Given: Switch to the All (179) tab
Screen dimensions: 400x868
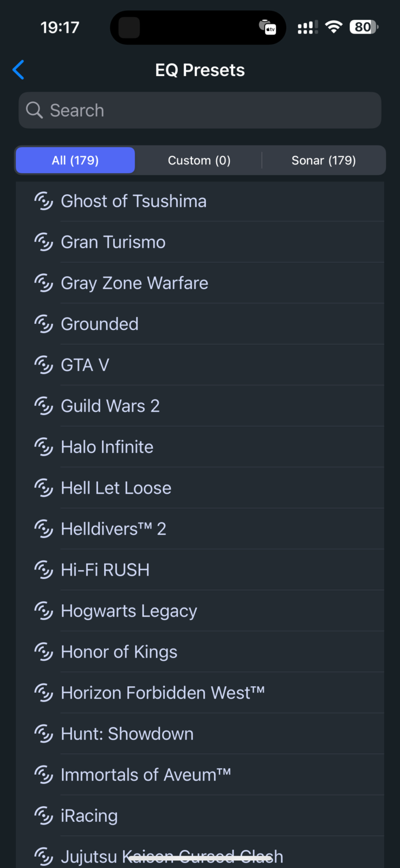Looking at the screenshot, I should pos(75,161).
